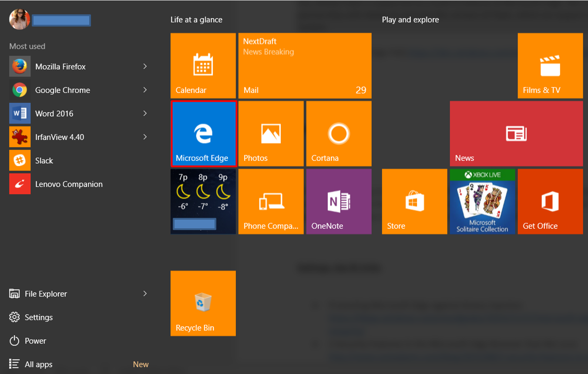Launch OneNote from its tile

pyautogui.click(x=339, y=201)
